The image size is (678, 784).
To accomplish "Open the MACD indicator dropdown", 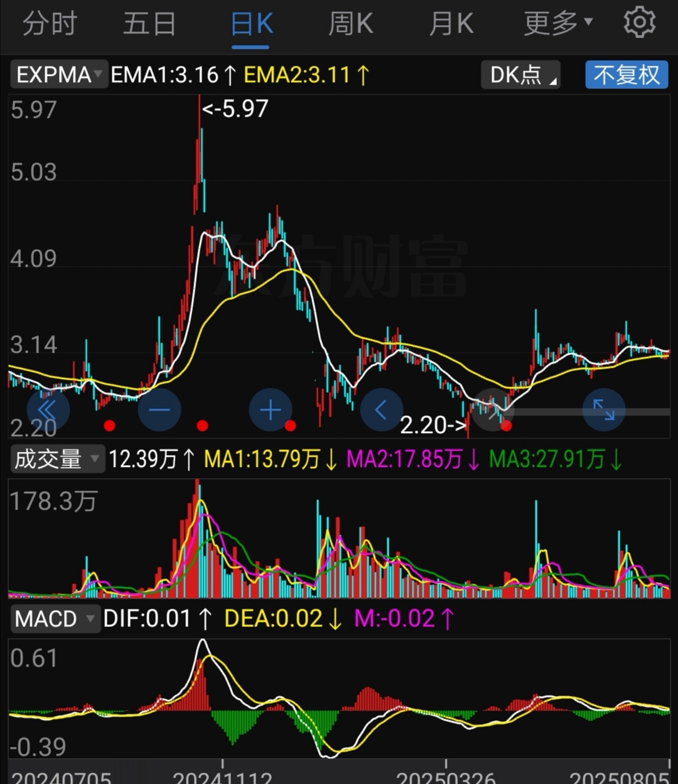I will (x=55, y=619).
